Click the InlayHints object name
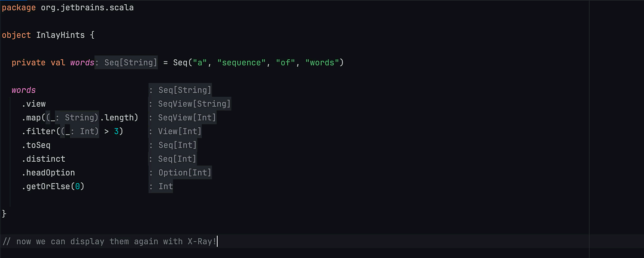The height and width of the screenshot is (258, 644). pos(61,35)
